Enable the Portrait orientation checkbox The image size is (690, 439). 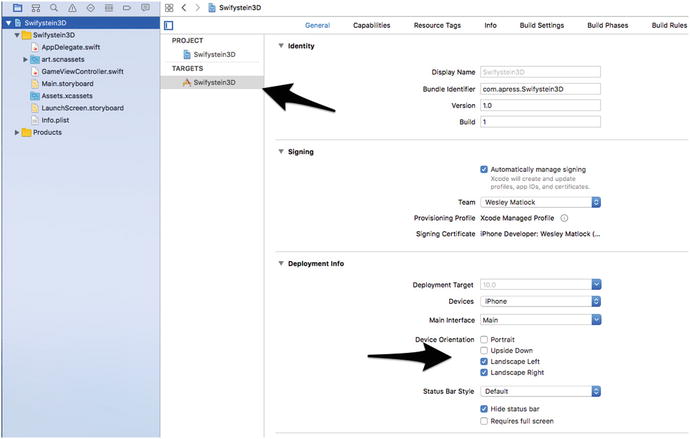coord(484,339)
